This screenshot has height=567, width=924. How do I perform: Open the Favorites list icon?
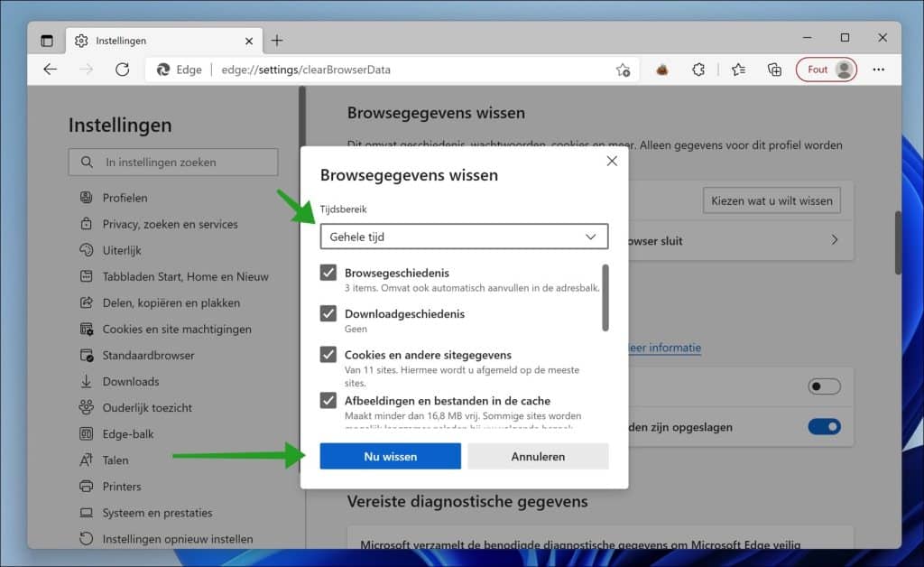coord(738,70)
